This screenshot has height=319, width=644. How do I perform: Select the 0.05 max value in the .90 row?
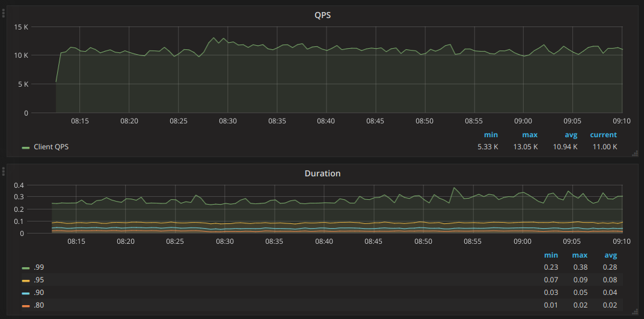580,293
